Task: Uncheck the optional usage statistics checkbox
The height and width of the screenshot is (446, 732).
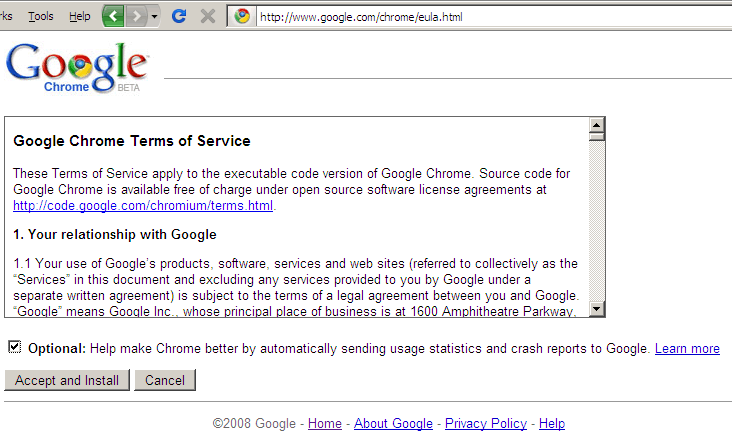Action: coord(14,347)
